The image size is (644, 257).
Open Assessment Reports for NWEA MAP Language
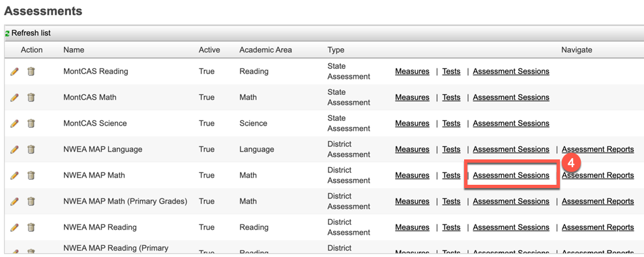pyautogui.click(x=598, y=149)
